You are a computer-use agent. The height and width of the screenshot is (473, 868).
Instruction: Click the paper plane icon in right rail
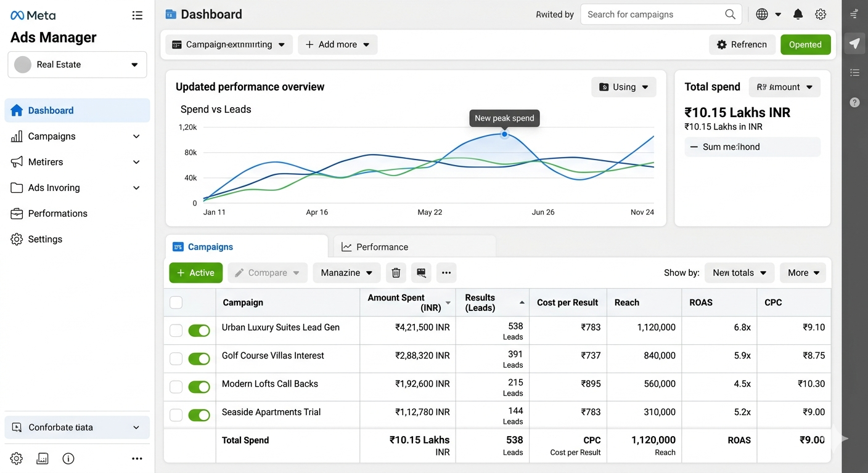click(854, 43)
